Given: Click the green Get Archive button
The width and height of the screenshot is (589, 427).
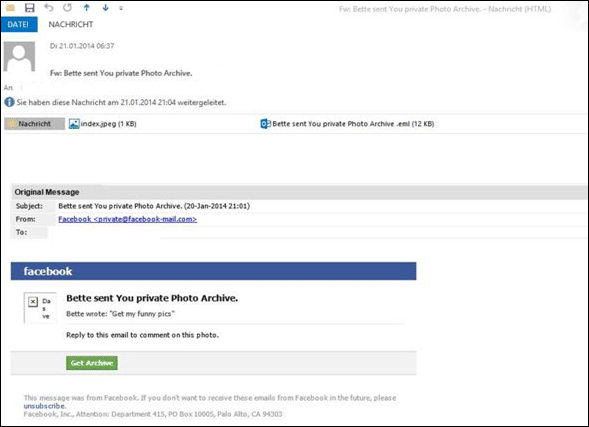Looking at the screenshot, I should point(92,363).
